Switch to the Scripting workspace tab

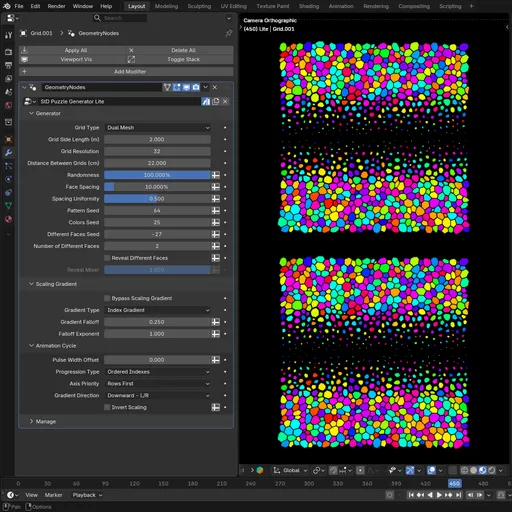tap(450, 6)
